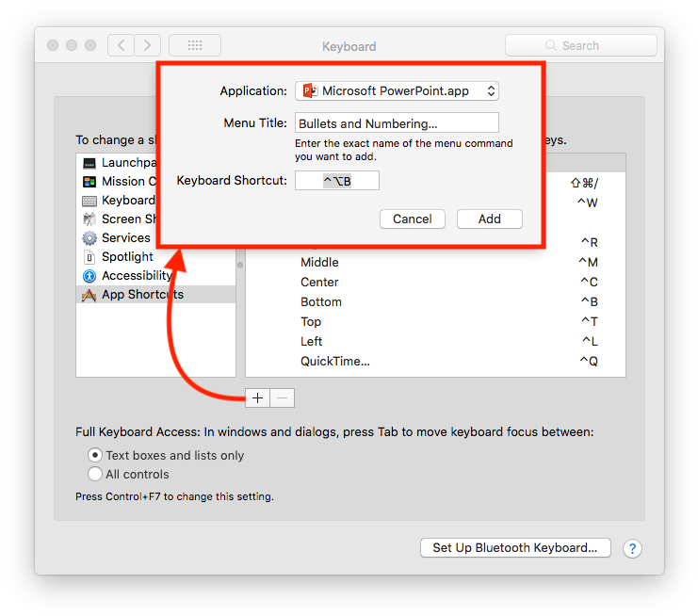Click the plus button to add shortcut
The height and width of the screenshot is (616, 698).
click(x=257, y=398)
